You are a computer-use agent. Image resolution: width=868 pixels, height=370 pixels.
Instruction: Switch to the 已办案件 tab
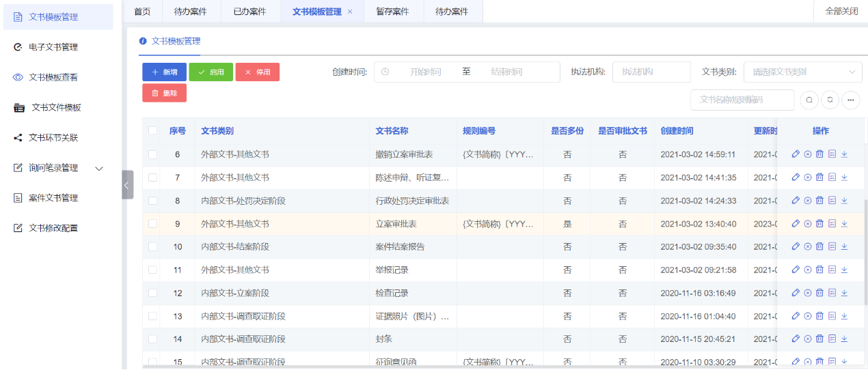tap(249, 12)
